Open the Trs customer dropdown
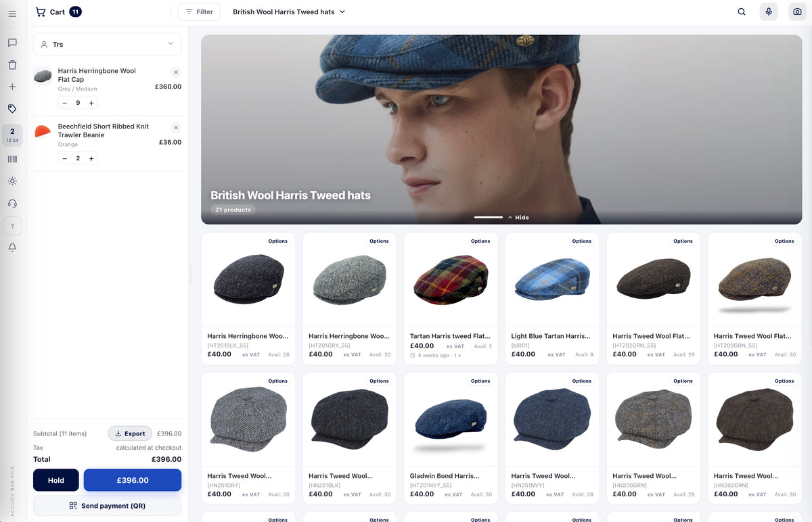 (107, 44)
